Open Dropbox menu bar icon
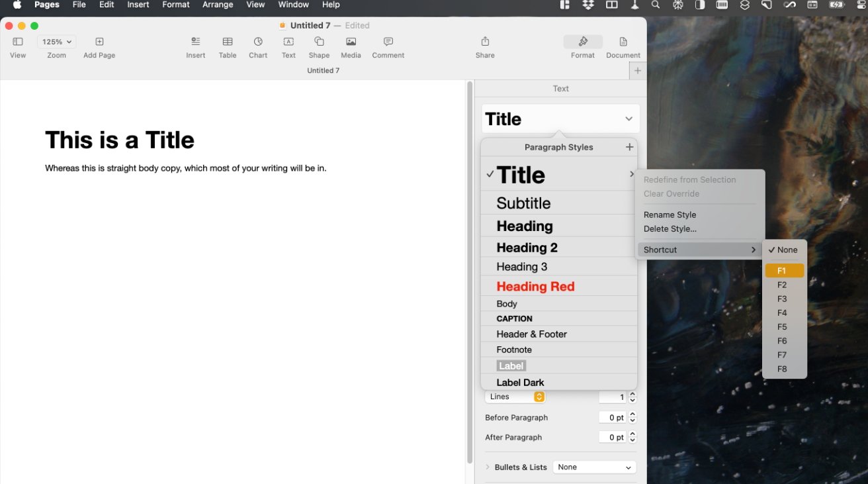868x484 pixels. [588, 5]
